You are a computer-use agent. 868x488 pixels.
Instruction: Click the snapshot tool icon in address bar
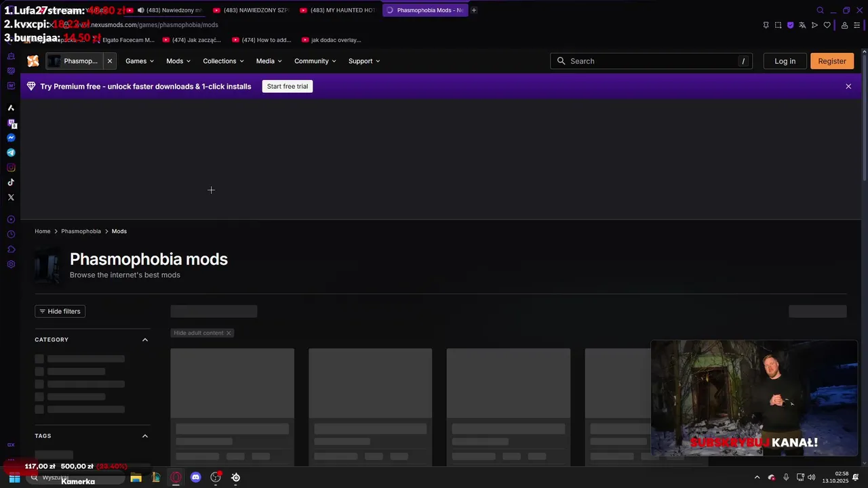(x=778, y=25)
